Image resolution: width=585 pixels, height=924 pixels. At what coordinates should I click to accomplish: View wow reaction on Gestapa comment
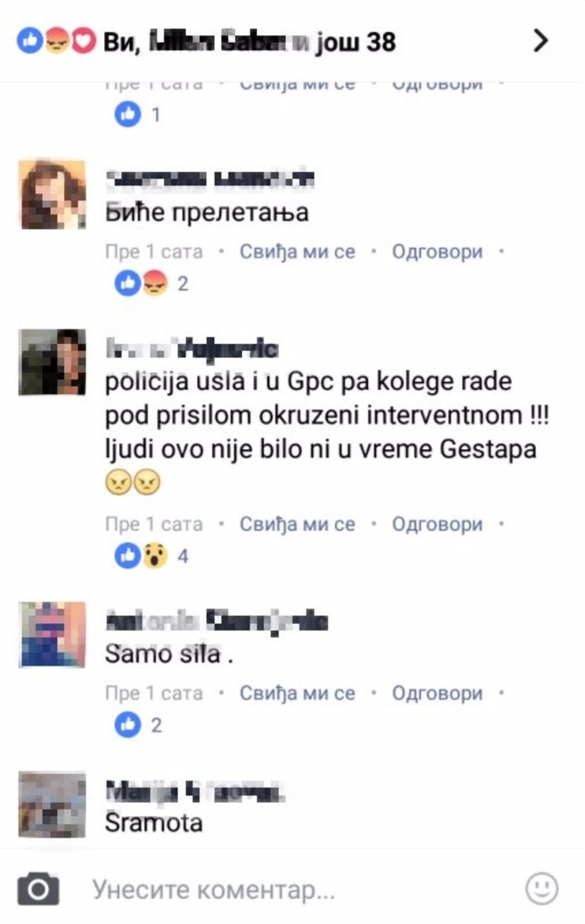pyautogui.click(x=154, y=556)
